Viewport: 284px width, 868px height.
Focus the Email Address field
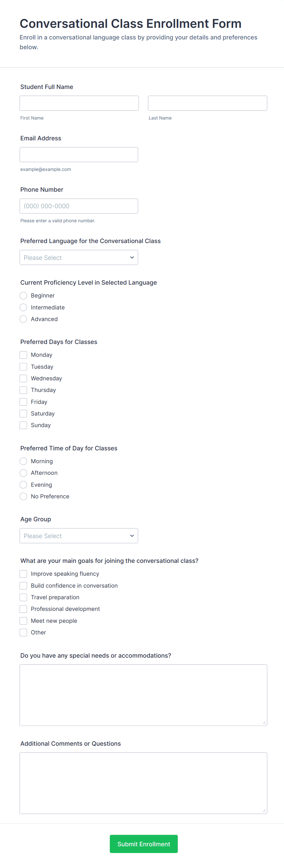[x=79, y=155]
